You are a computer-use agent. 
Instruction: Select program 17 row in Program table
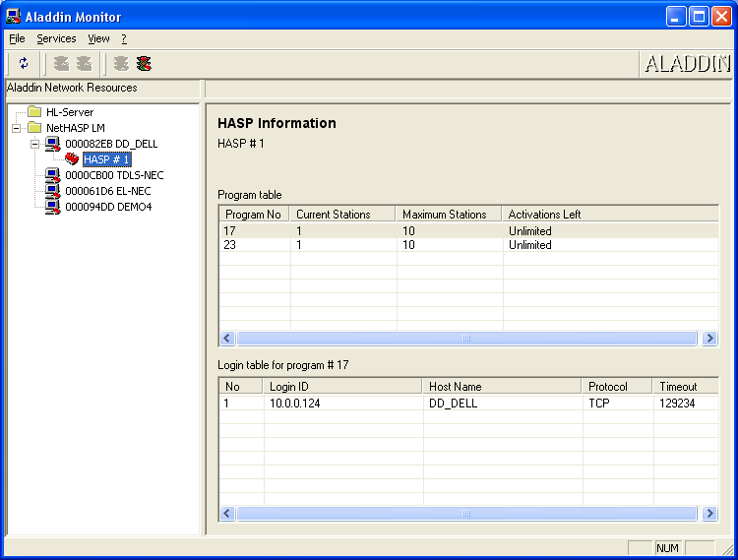click(x=468, y=231)
